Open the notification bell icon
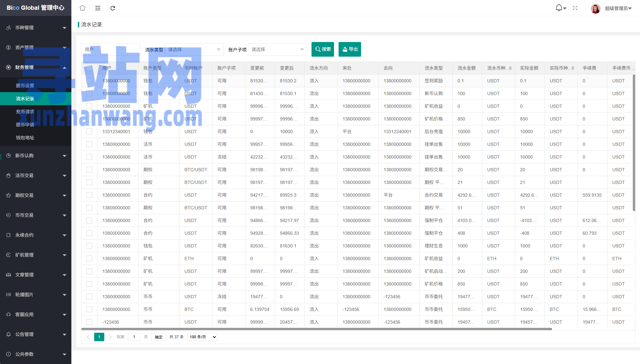This screenshot has width=640, height=364. (559, 8)
